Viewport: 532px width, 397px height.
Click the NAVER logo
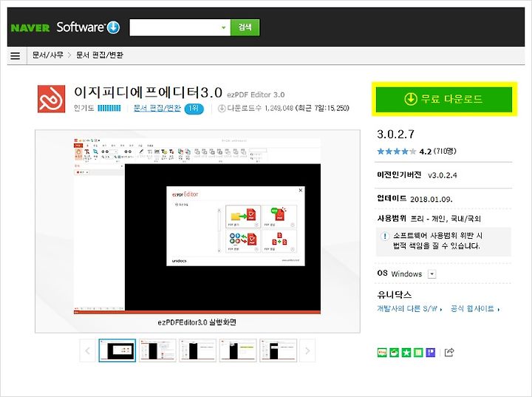point(30,28)
